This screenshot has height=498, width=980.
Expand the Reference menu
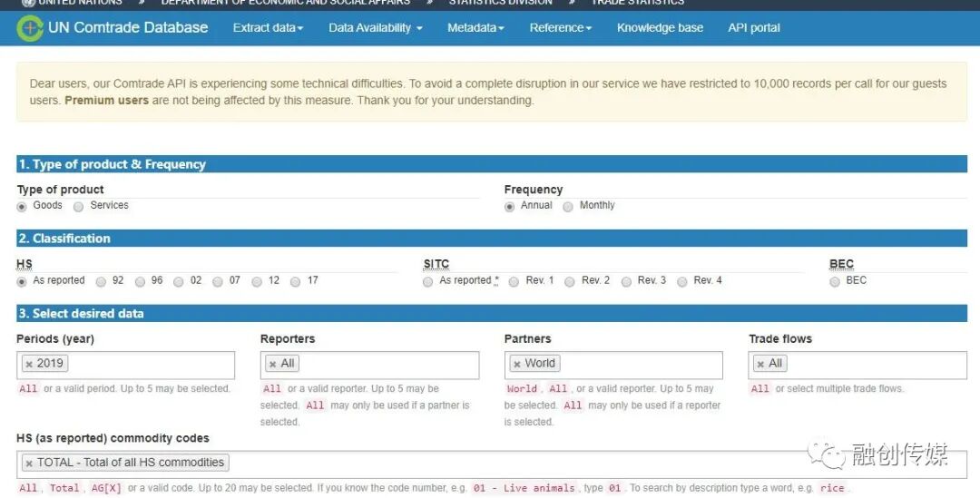[x=561, y=28]
